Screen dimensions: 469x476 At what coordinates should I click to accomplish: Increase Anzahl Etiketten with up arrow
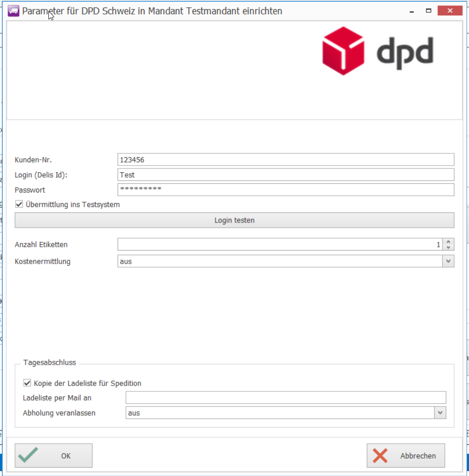coord(449,242)
